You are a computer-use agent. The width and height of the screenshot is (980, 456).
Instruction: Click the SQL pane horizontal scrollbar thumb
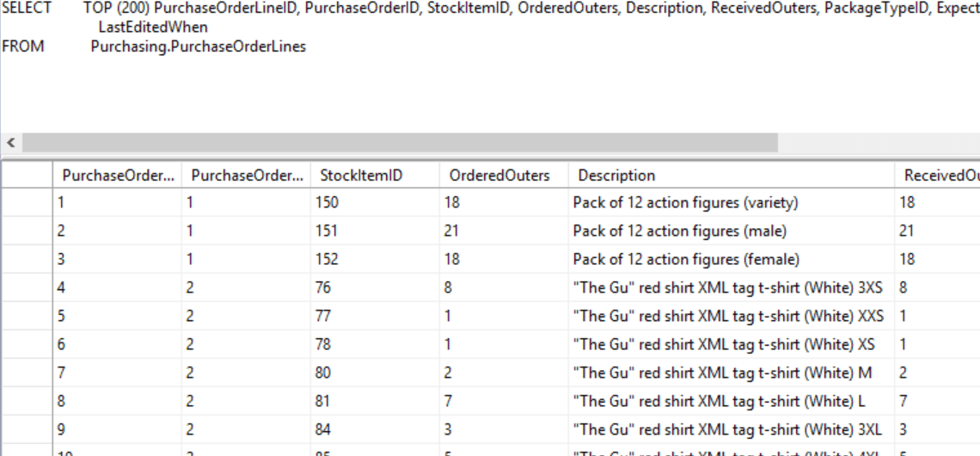(400, 142)
